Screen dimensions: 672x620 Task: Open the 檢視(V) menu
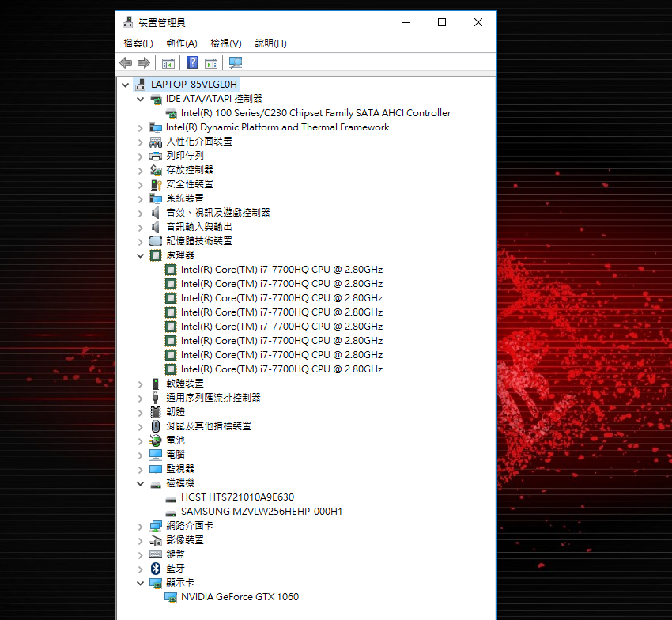click(226, 43)
